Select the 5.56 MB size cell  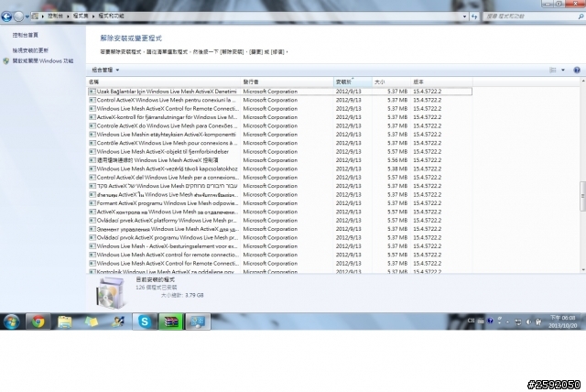coord(397,160)
